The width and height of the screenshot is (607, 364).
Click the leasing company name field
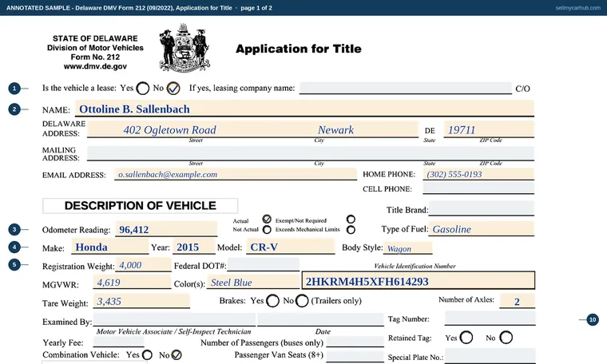[x=405, y=88]
